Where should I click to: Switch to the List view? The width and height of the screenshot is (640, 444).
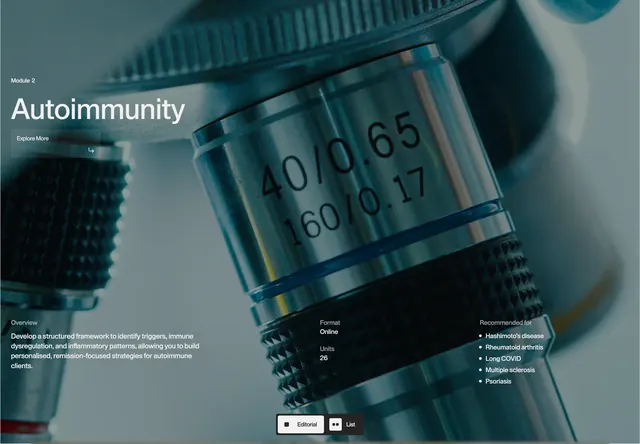pyautogui.click(x=344, y=424)
